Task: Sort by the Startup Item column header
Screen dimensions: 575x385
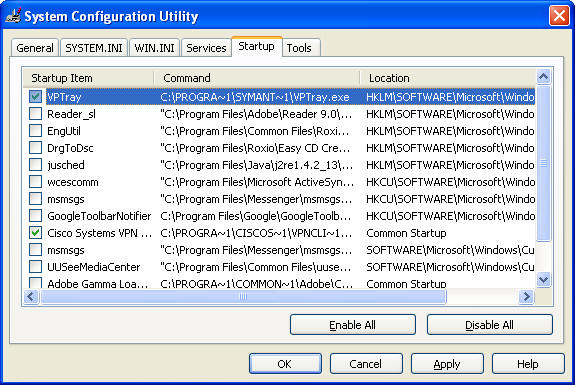Action: tap(88, 78)
